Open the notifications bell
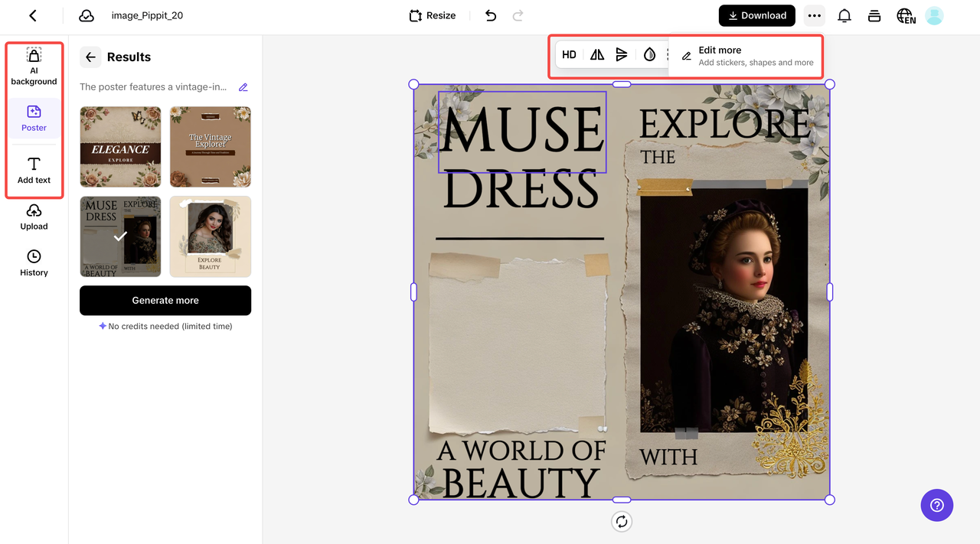Image resolution: width=980 pixels, height=544 pixels. (844, 15)
